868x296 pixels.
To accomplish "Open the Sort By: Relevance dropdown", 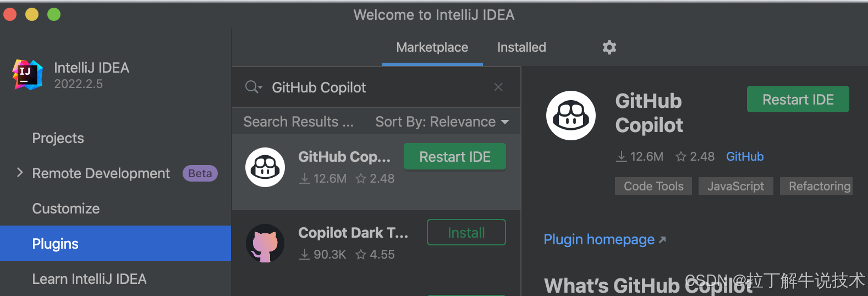I will [x=442, y=122].
